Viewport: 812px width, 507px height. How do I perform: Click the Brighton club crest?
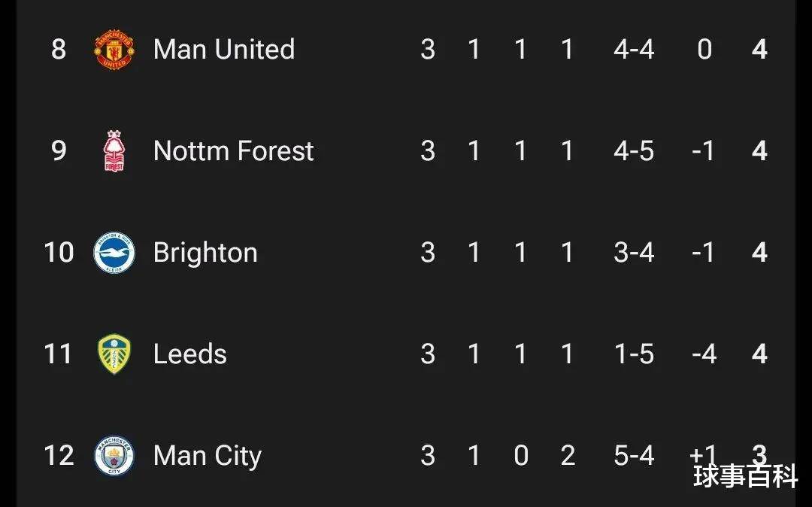coord(114,253)
